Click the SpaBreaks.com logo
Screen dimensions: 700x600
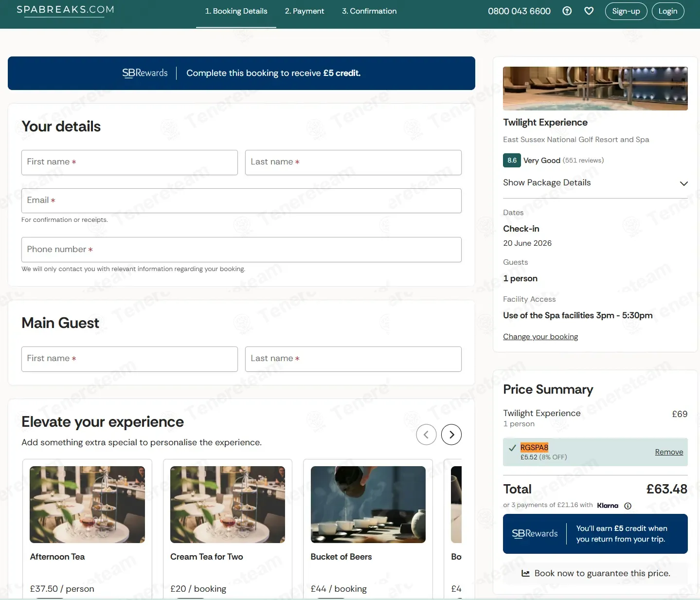click(x=65, y=10)
